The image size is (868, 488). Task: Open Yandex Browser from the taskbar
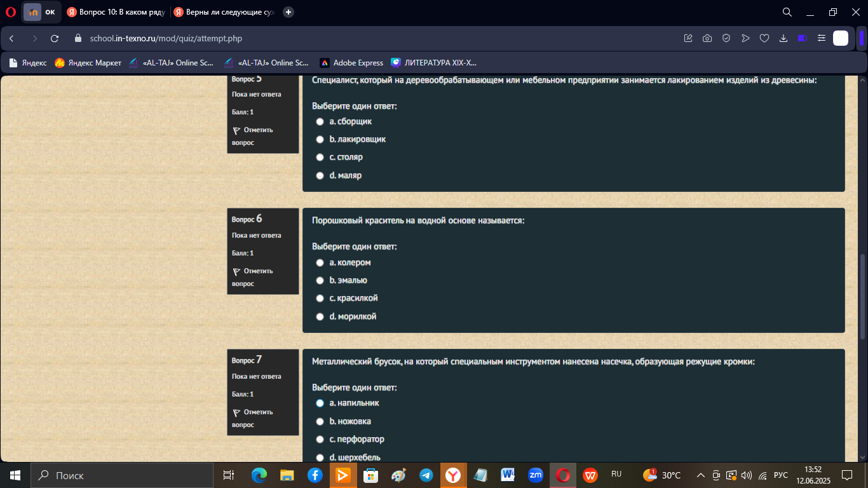453,475
